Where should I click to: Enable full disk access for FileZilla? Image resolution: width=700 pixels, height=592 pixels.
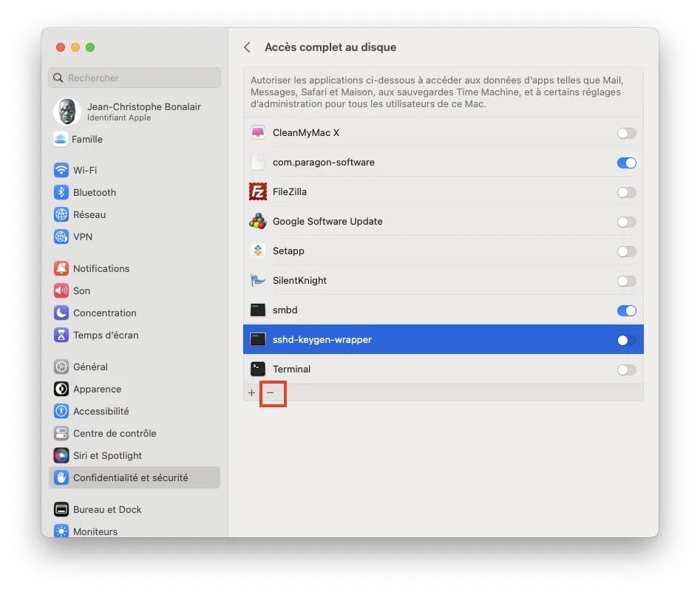(626, 192)
